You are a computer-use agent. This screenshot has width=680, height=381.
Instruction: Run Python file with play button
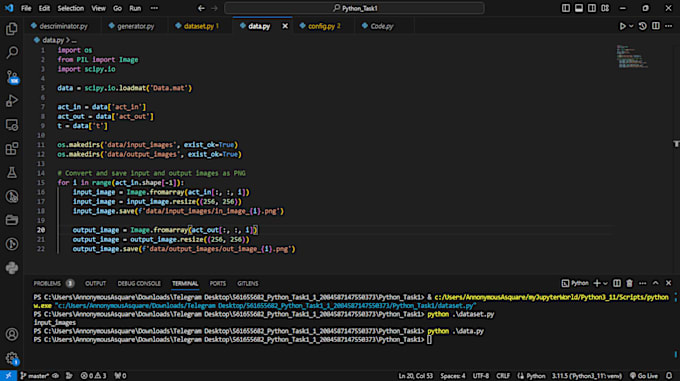(622, 26)
